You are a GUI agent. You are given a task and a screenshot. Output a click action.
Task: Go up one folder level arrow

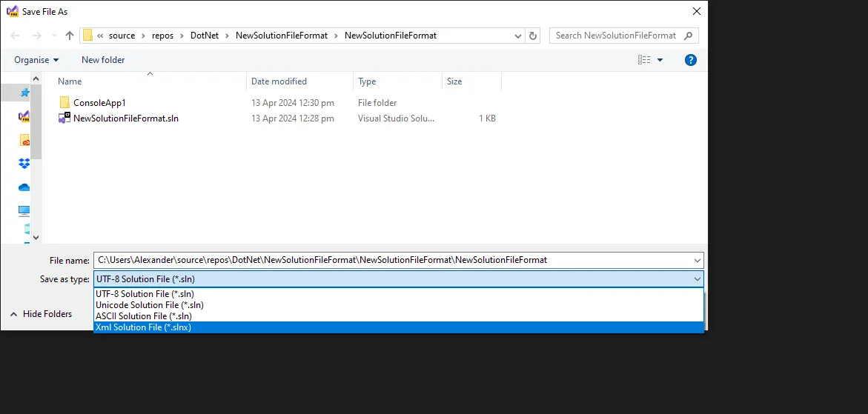(69, 36)
